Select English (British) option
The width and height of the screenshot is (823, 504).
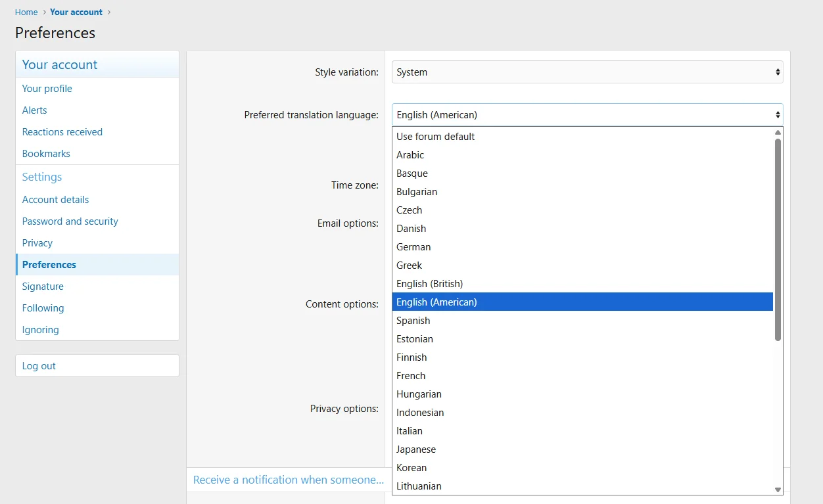point(582,284)
